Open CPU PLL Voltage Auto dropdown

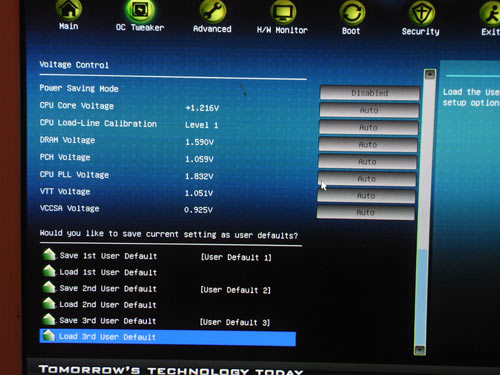coord(367,179)
